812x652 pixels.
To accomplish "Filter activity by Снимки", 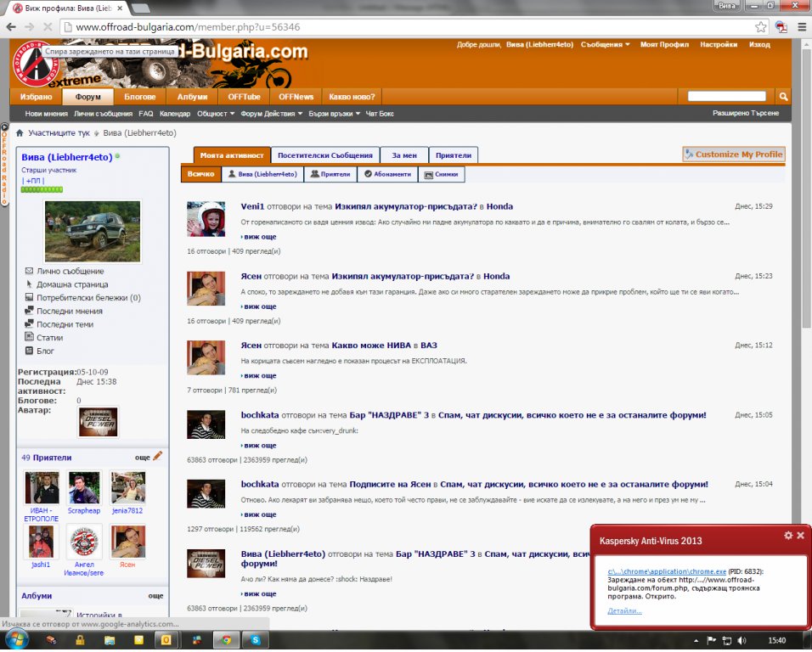I will (x=441, y=174).
